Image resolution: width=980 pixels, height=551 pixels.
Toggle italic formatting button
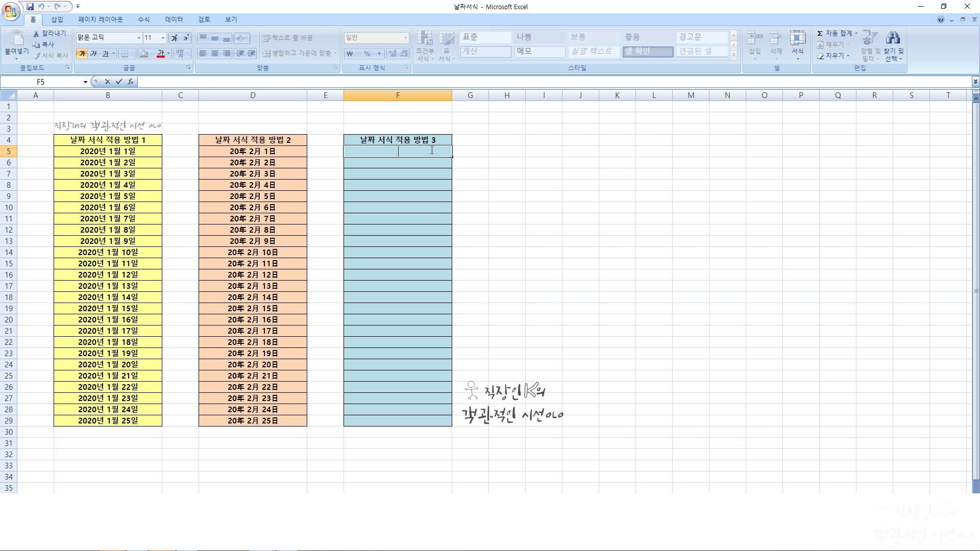tap(93, 54)
